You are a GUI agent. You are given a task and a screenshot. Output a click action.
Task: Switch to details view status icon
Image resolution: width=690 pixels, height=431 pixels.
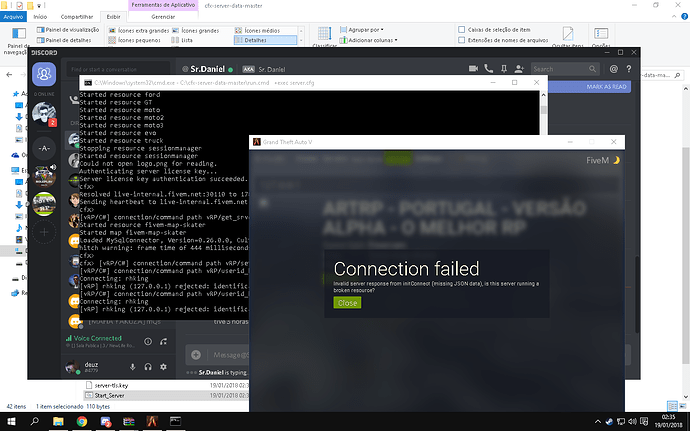[672, 406]
